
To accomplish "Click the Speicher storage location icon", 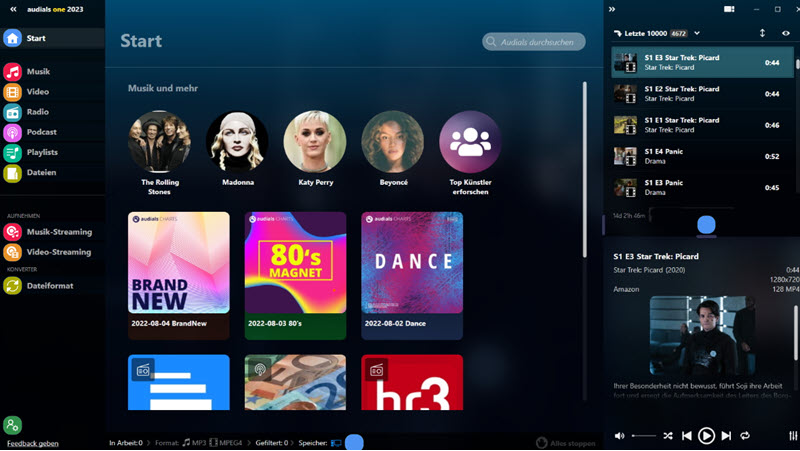I will [336, 443].
